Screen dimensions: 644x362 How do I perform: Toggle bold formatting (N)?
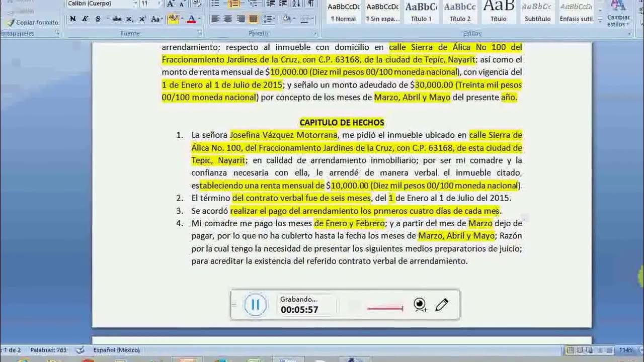[73, 19]
